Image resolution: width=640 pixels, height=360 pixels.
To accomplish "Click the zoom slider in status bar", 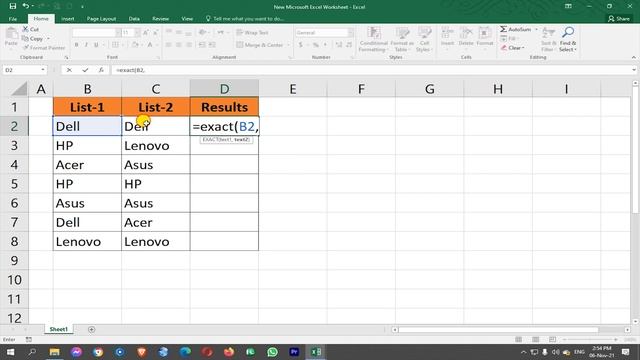I will 590,340.
